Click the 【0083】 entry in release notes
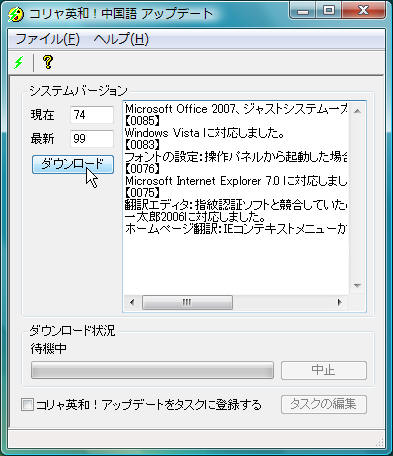393x456 pixels. coord(142,145)
